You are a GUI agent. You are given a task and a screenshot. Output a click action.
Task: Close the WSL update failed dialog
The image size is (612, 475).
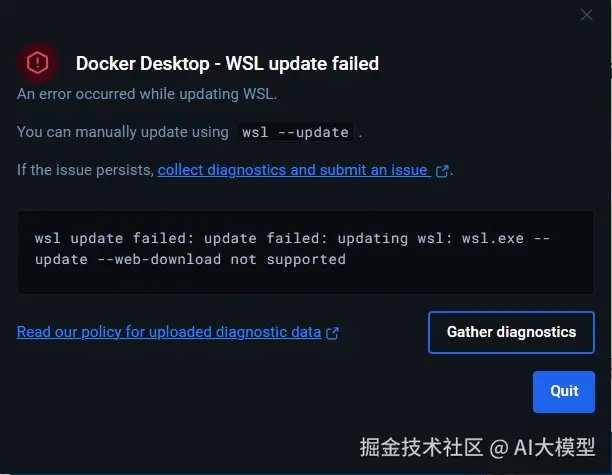[x=586, y=15]
